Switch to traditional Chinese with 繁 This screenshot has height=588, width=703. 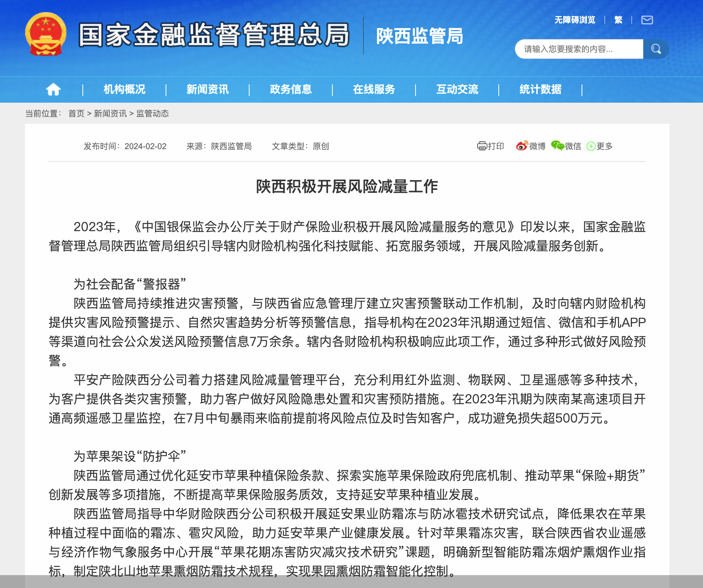coord(618,20)
